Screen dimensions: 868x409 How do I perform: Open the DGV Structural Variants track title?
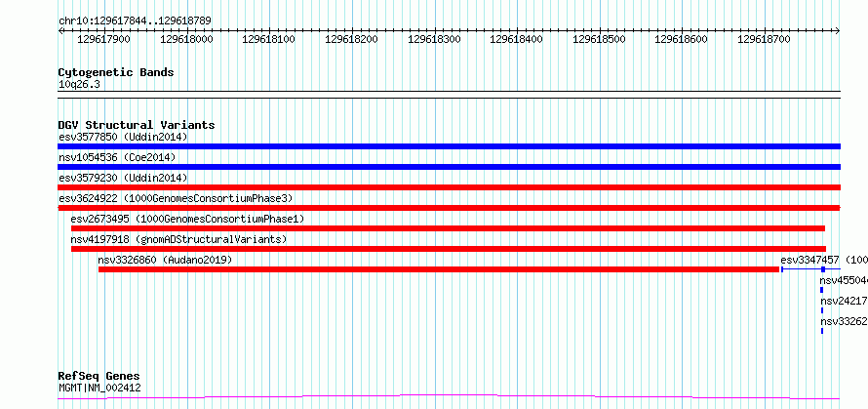[137, 125]
